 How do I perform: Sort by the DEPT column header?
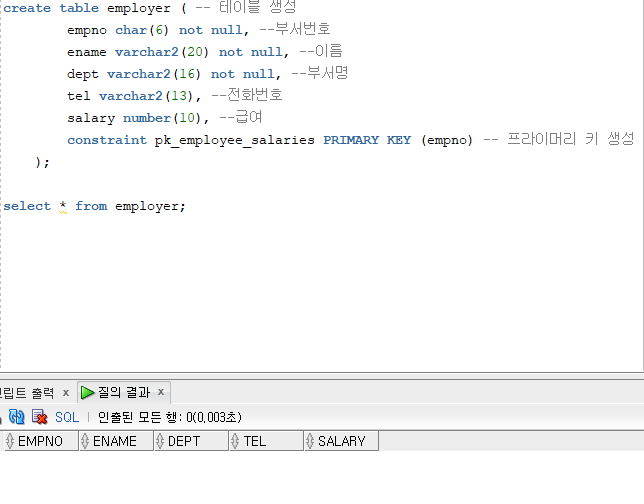pos(191,441)
